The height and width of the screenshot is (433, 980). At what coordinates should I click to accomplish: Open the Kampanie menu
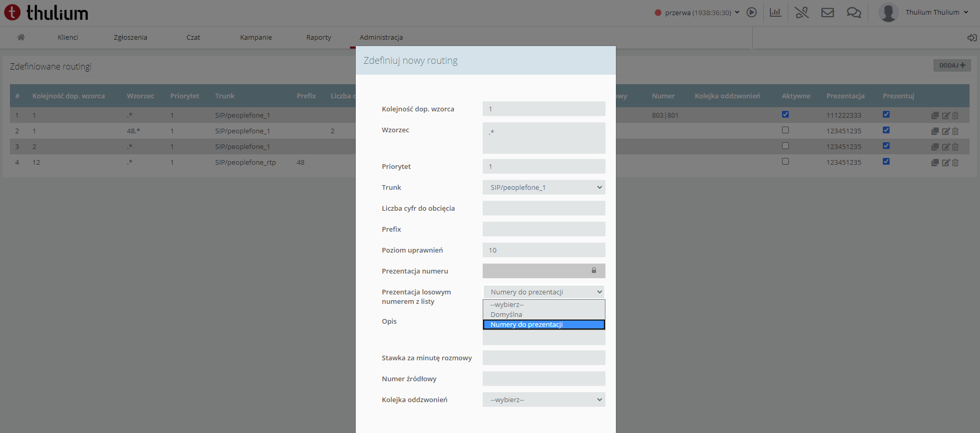256,37
